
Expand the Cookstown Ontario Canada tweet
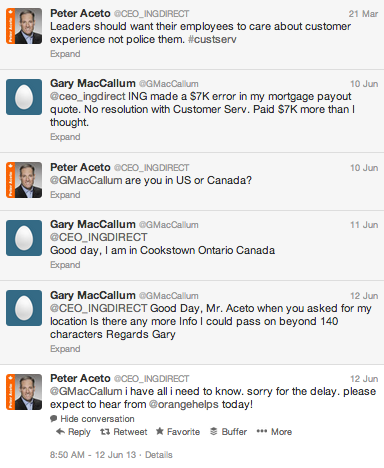[x=65, y=265]
